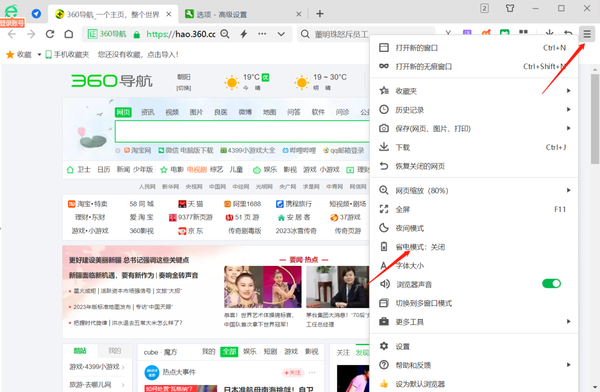Click the lightning speed-mode icon
Screen dimensions: 600x392
(x=244, y=34)
